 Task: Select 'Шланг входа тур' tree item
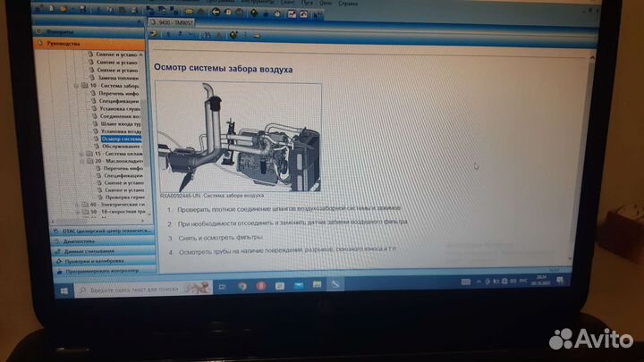click(121, 123)
